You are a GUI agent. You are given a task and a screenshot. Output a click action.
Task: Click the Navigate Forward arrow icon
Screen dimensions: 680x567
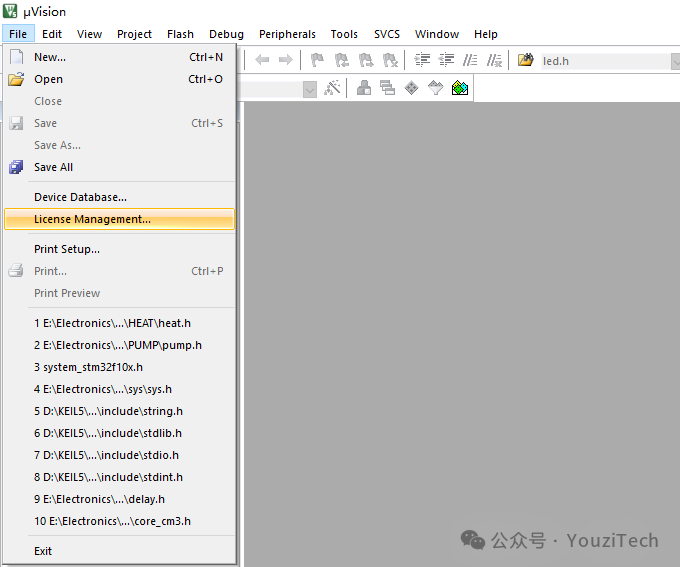click(x=285, y=59)
